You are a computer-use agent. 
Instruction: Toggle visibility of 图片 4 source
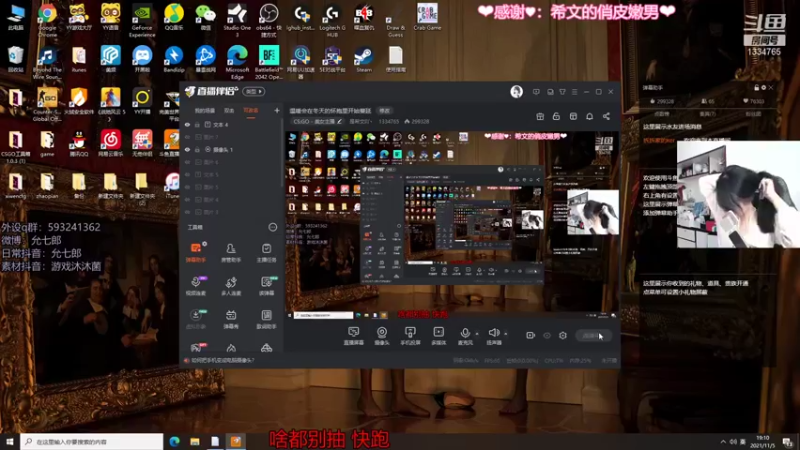[187, 199]
